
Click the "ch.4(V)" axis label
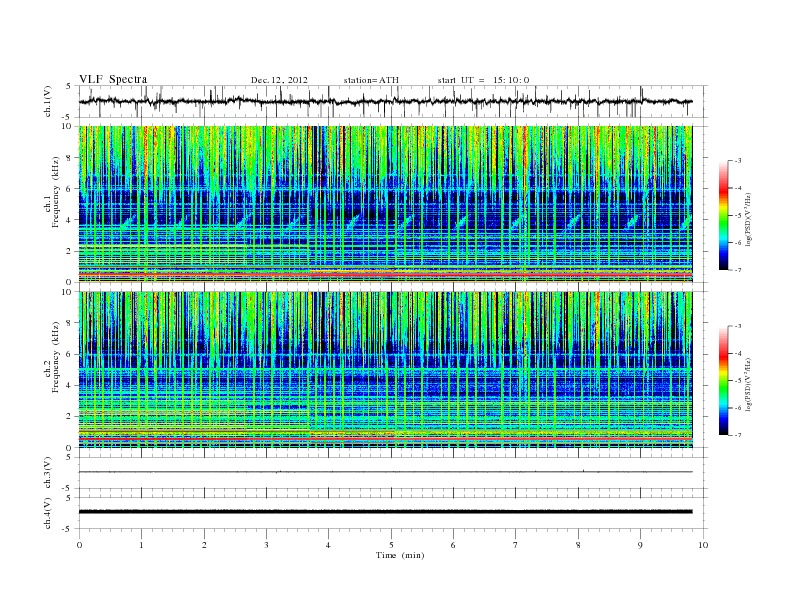[x=48, y=513]
